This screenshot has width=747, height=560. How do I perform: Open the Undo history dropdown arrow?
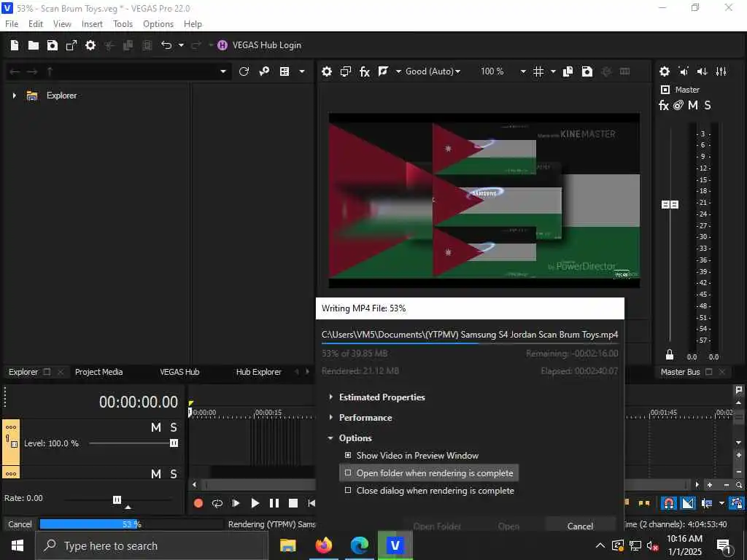(181, 45)
